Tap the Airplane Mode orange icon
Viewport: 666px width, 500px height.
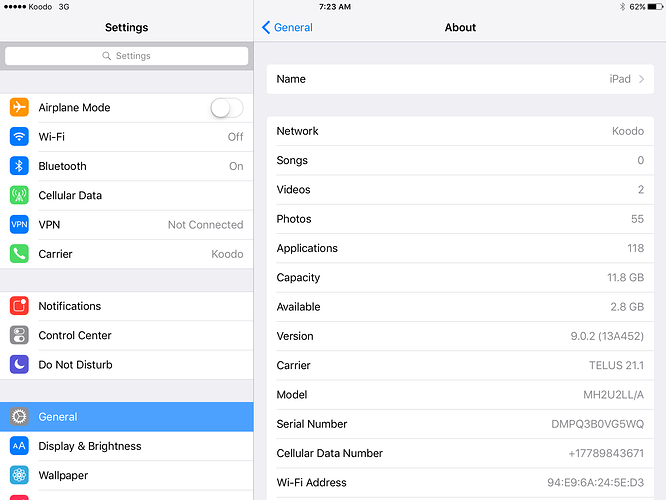coord(19,107)
